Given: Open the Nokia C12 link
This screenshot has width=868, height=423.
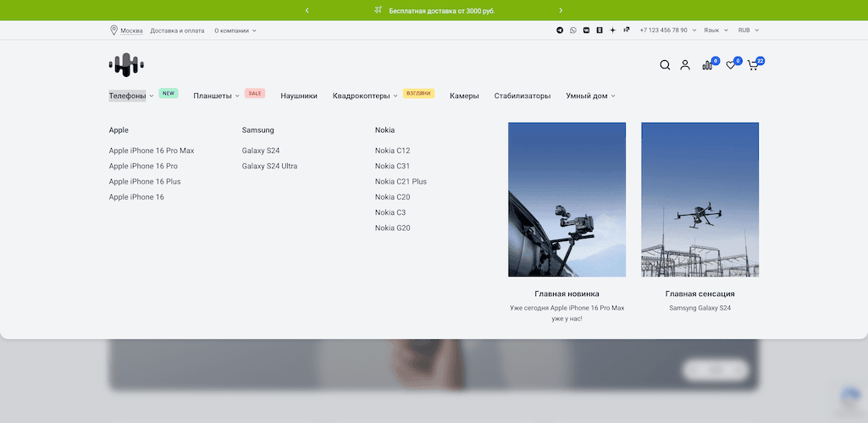Looking at the screenshot, I should 392,151.
